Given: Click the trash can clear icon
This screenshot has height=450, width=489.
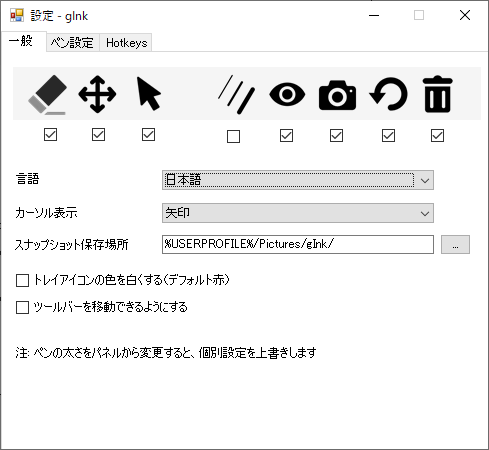Looking at the screenshot, I should [437, 94].
